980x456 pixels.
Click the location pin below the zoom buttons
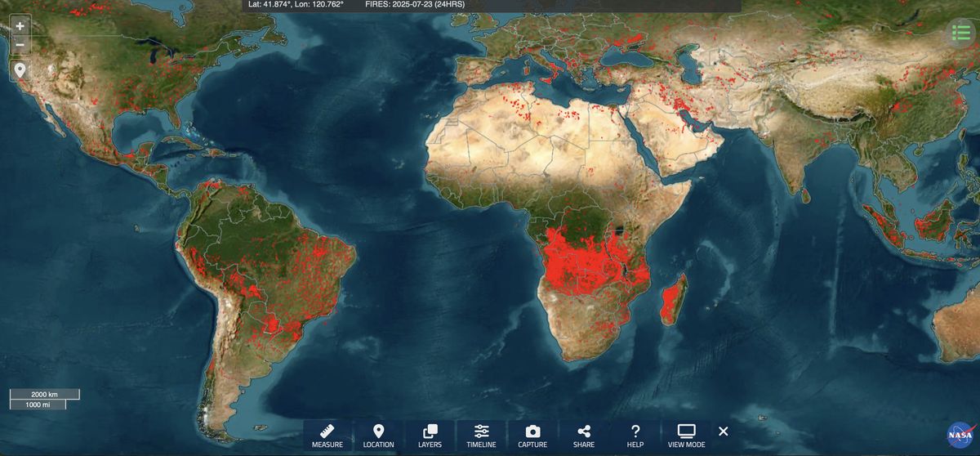coord(20,70)
